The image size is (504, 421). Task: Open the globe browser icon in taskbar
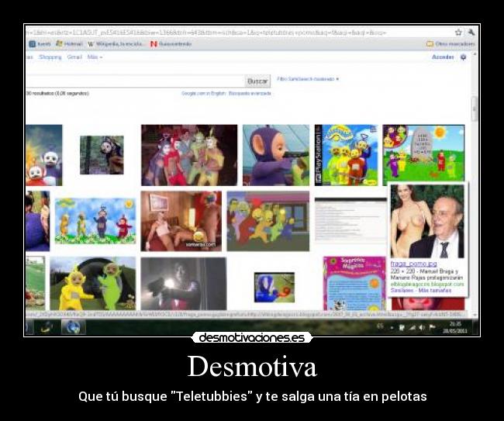click(74, 327)
